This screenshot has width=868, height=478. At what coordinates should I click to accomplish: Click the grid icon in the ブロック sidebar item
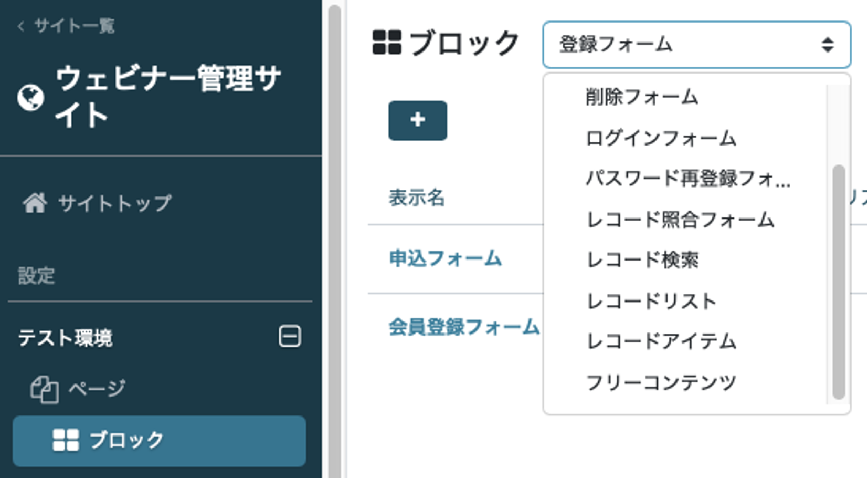click(x=66, y=440)
